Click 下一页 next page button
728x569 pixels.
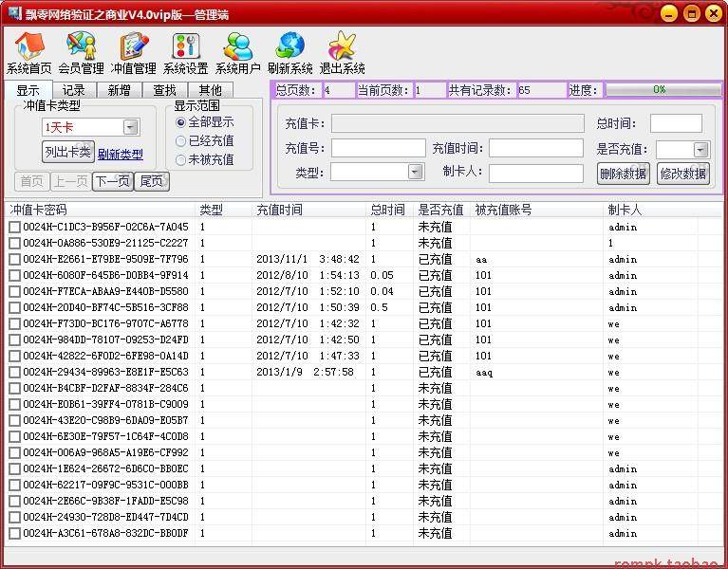[x=113, y=181]
